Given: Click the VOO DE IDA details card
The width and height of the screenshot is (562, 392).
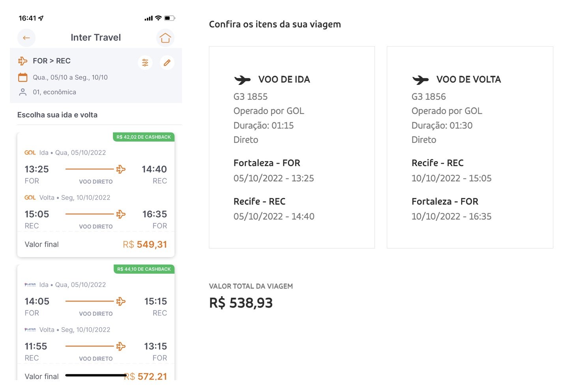Looking at the screenshot, I should coord(292,147).
